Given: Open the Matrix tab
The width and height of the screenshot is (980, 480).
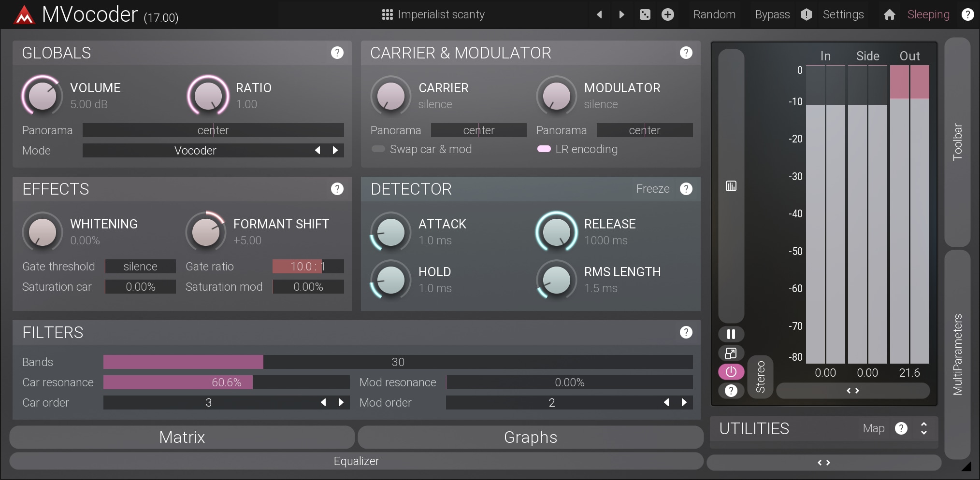Looking at the screenshot, I should coord(182,437).
